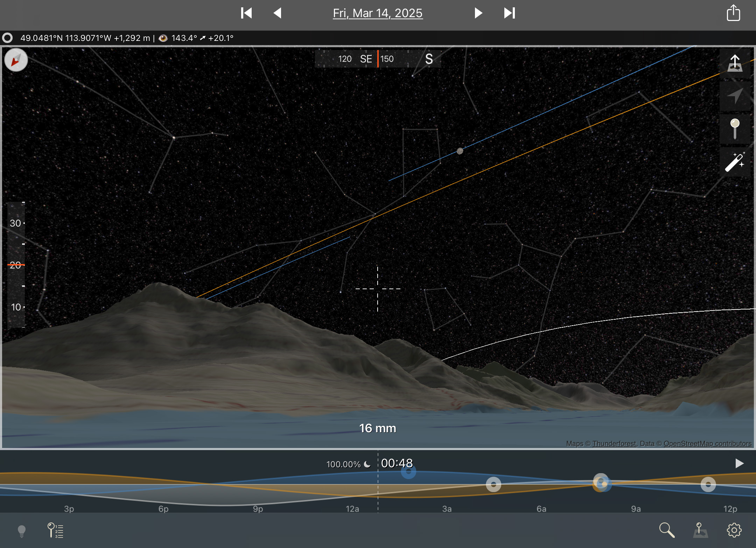756x548 pixels.
Task: Switch to map pin view
Action: tap(700, 530)
